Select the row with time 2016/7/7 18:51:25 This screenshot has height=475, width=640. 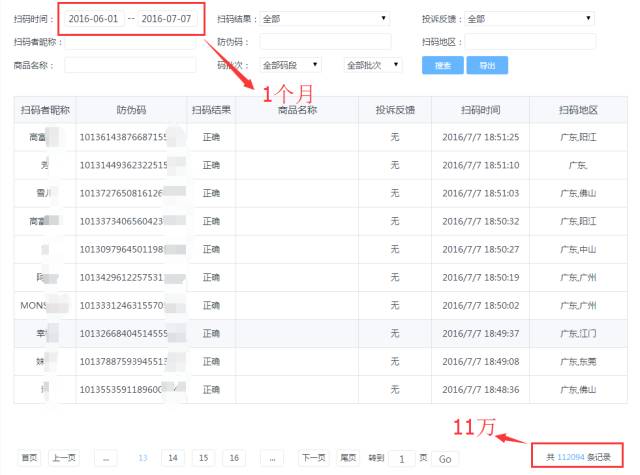pos(321,138)
